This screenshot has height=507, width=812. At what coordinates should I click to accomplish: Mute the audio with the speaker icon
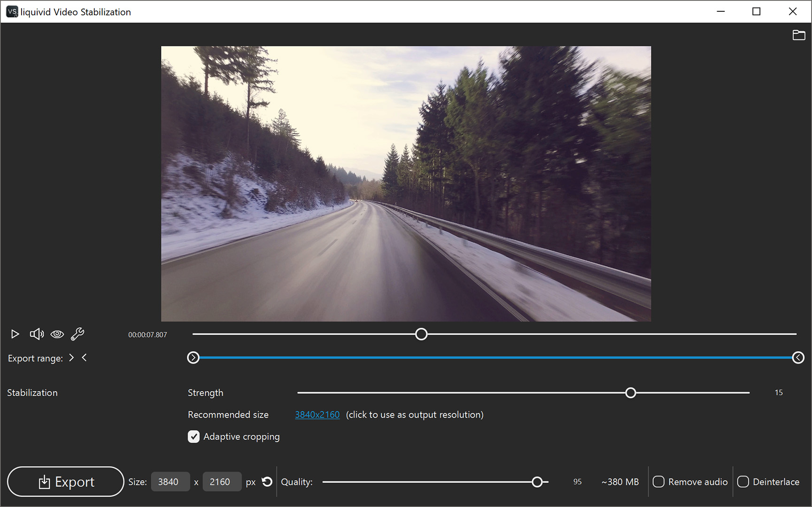click(37, 334)
